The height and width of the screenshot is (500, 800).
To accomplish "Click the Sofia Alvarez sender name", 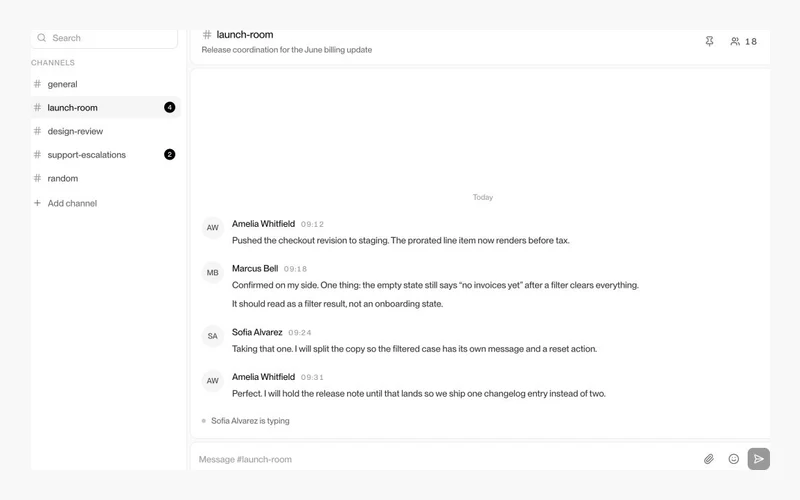I will (257, 332).
